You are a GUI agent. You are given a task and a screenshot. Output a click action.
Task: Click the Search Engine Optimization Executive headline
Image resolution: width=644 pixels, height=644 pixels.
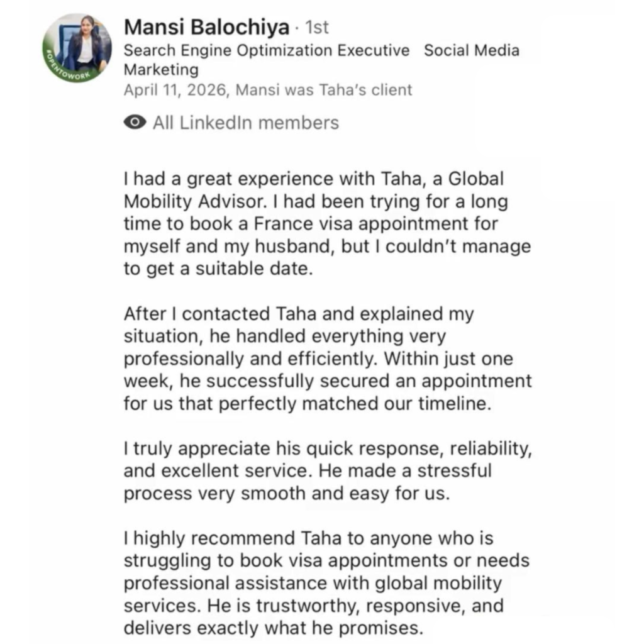[267, 50]
